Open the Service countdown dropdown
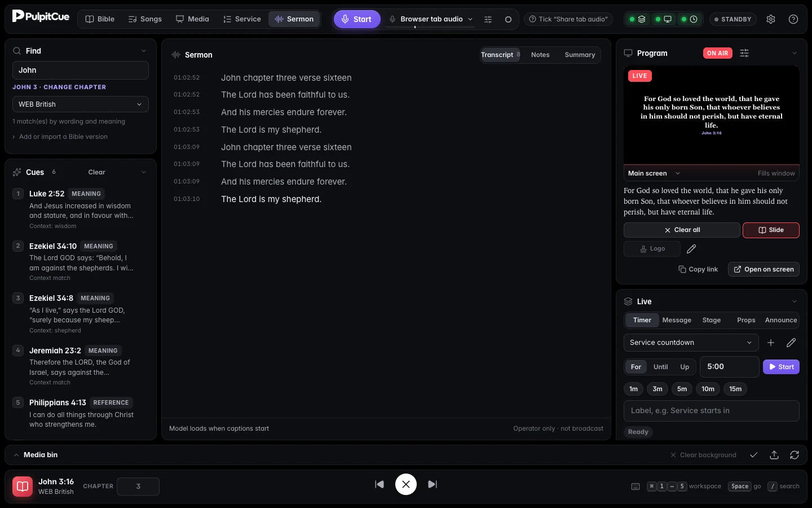 [691, 343]
